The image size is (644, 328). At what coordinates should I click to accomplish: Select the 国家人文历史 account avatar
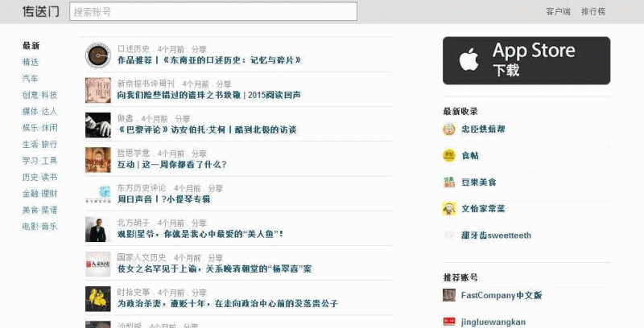pos(97,264)
